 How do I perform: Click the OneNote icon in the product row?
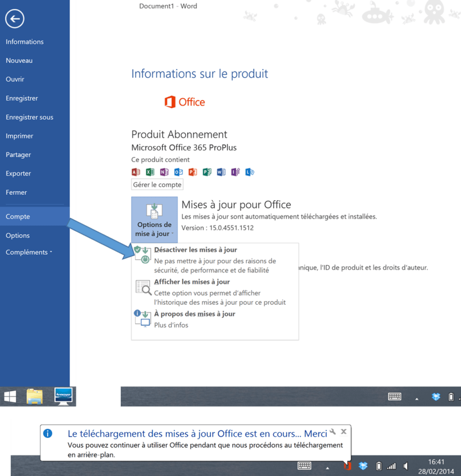coord(164,172)
